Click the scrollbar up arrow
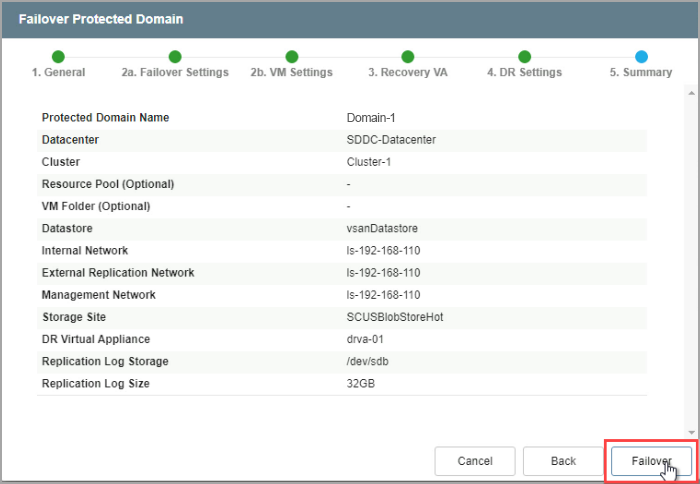This screenshot has height=484, width=700. pos(690,93)
